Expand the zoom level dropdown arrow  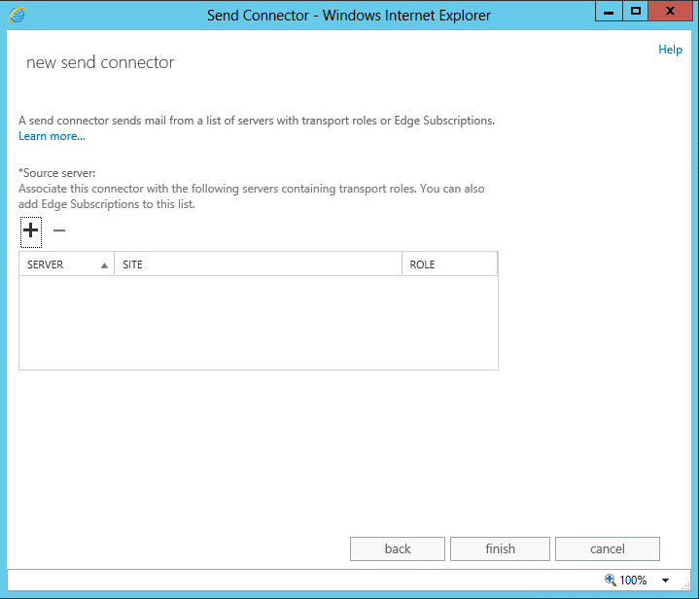click(666, 581)
